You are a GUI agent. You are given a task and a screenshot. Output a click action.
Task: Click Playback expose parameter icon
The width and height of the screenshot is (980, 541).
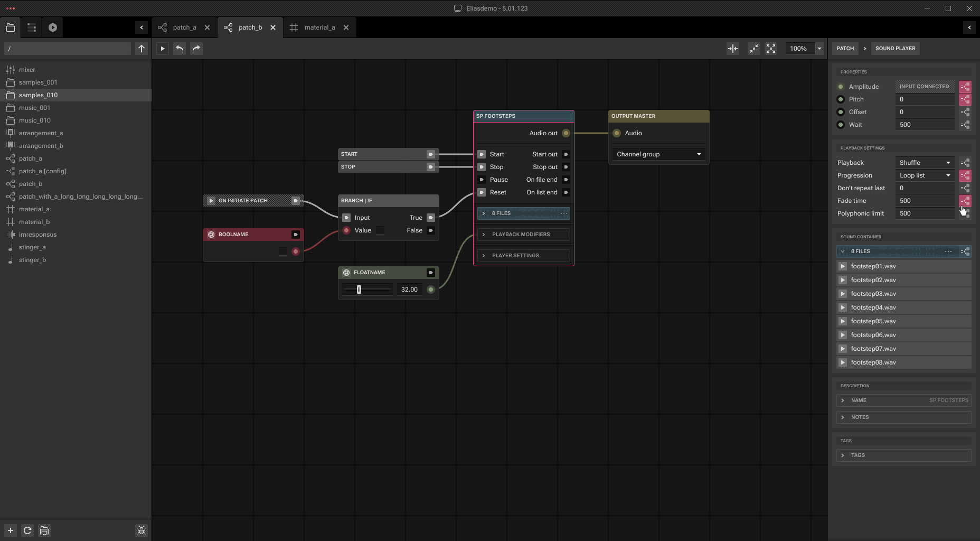[965, 163]
